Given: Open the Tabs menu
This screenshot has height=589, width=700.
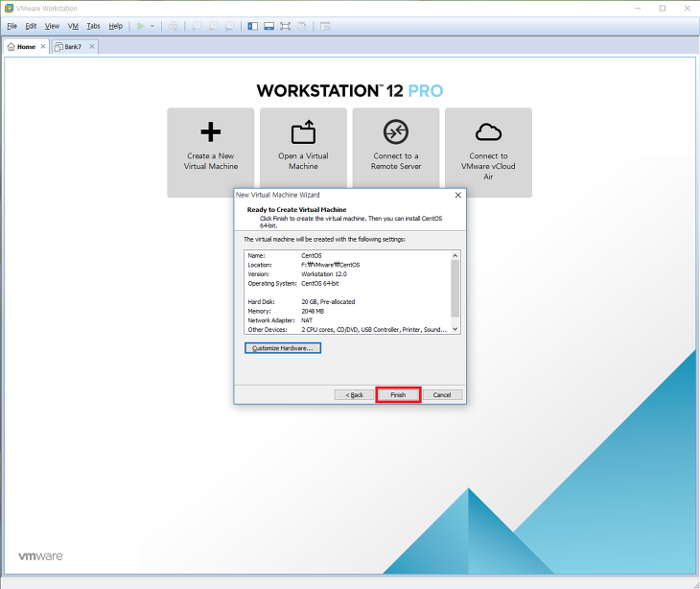Looking at the screenshot, I should coord(93,26).
